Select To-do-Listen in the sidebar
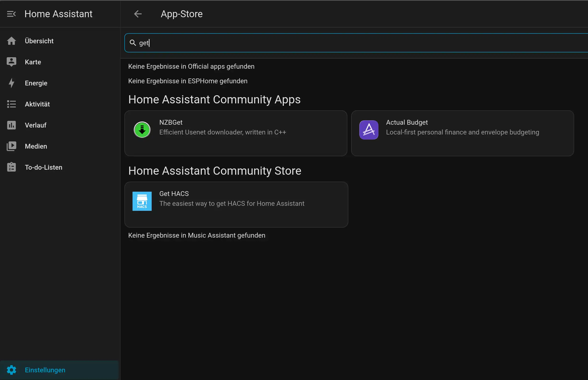This screenshot has height=380, width=588. click(x=59, y=167)
